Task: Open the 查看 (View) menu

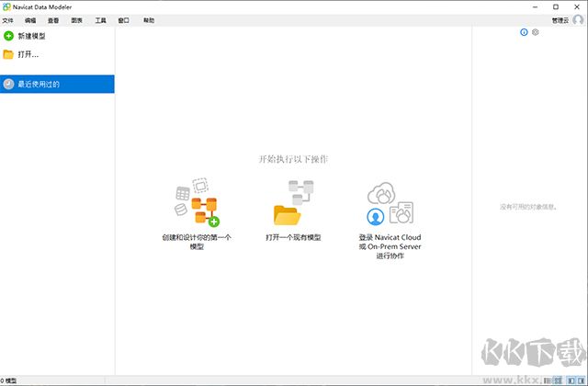Action: point(53,20)
